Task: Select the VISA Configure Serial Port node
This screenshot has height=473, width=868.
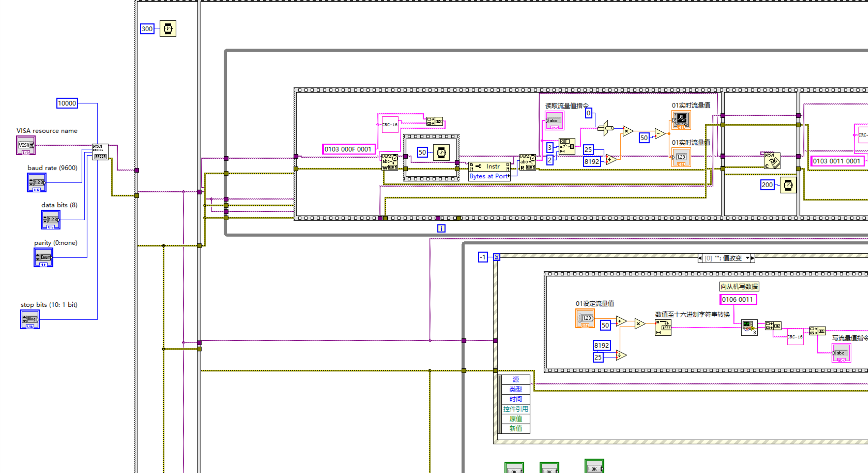Action: 100,152
